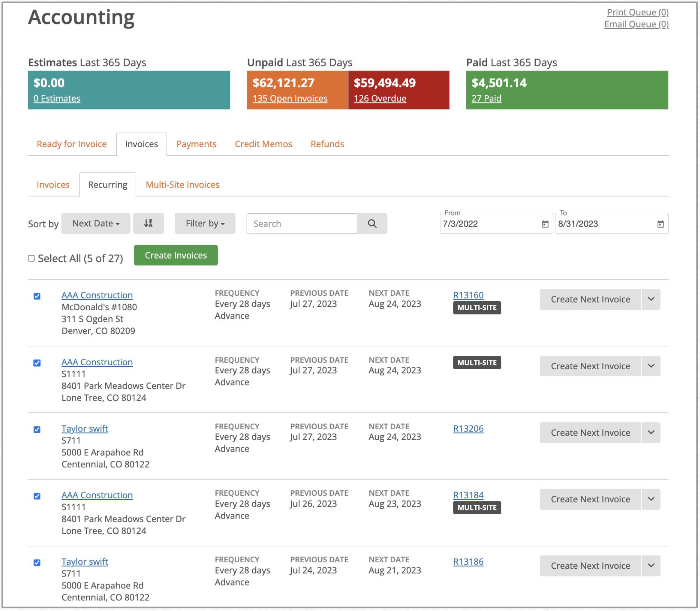The height and width of the screenshot is (611, 700).
Task: Open the calendar icon on the To date field
Action: point(660,224)
